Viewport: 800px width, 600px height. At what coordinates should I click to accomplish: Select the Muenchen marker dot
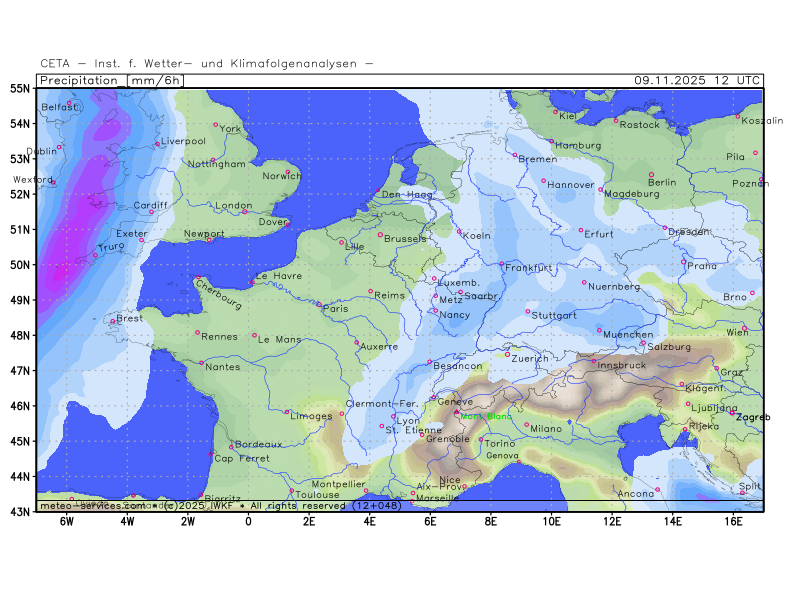[x=600, y=330]
